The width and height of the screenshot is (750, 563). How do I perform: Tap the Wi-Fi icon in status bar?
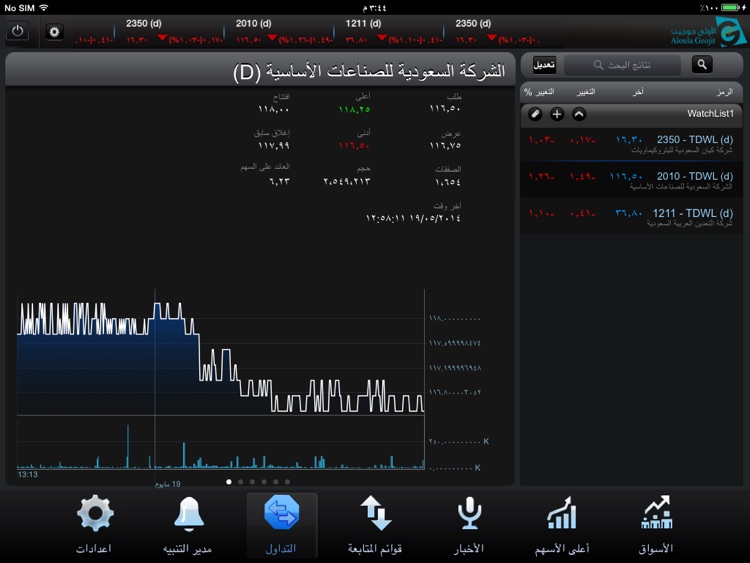tap(44, 8)
